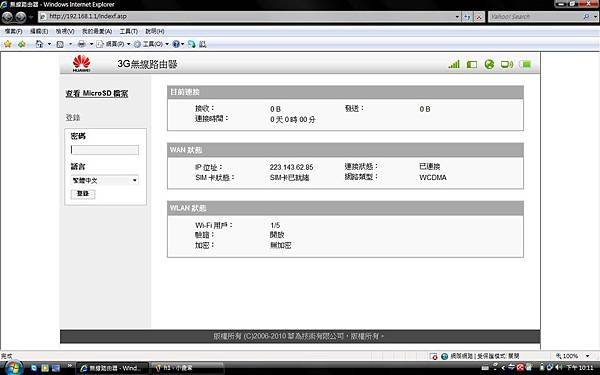
Task: Click the search magnifier icon in Yahoo box
Action: pyautogui.click(x=586, y=16)
